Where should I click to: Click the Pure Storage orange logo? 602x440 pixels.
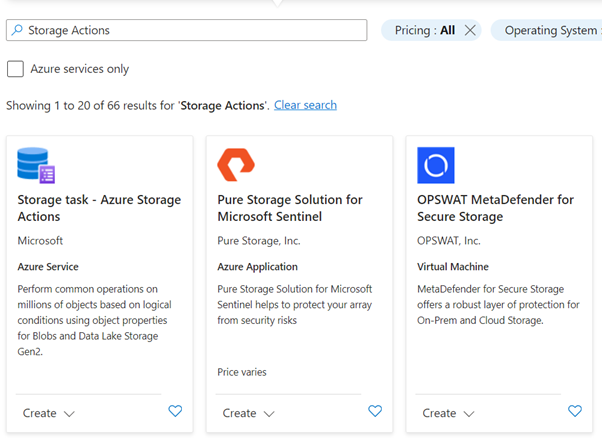click(236, 165)
